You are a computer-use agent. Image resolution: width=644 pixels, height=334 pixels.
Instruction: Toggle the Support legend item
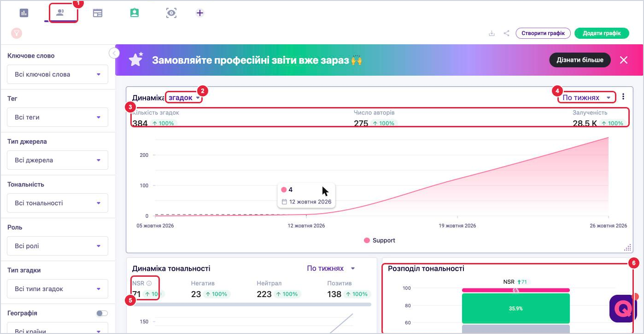(x=380, y=240)
